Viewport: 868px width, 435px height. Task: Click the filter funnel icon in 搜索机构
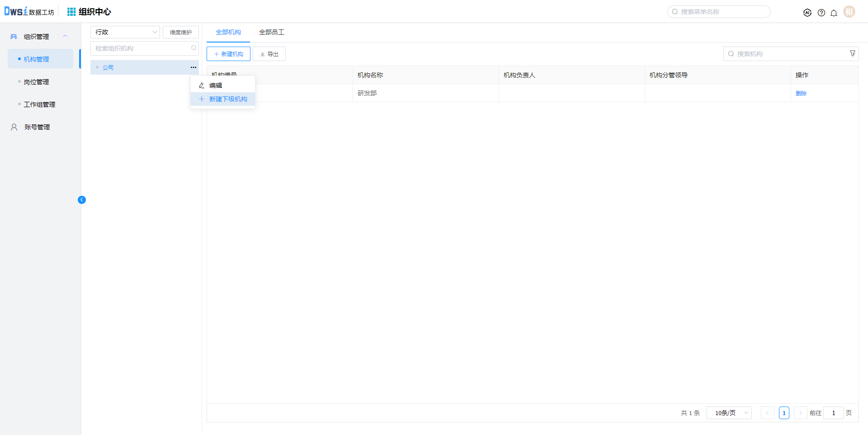tap(852, 53)
